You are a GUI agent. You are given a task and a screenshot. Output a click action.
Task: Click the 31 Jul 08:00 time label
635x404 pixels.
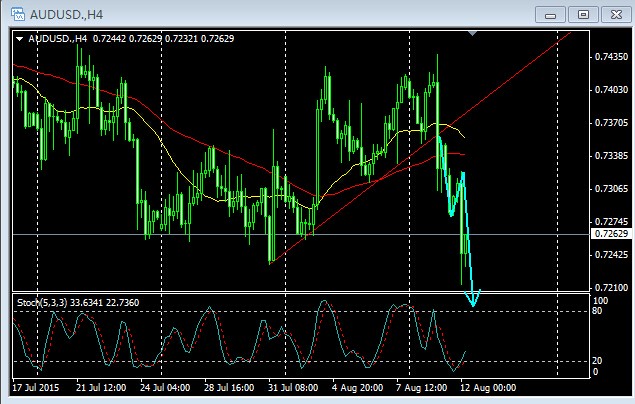[x=293, y=388]
